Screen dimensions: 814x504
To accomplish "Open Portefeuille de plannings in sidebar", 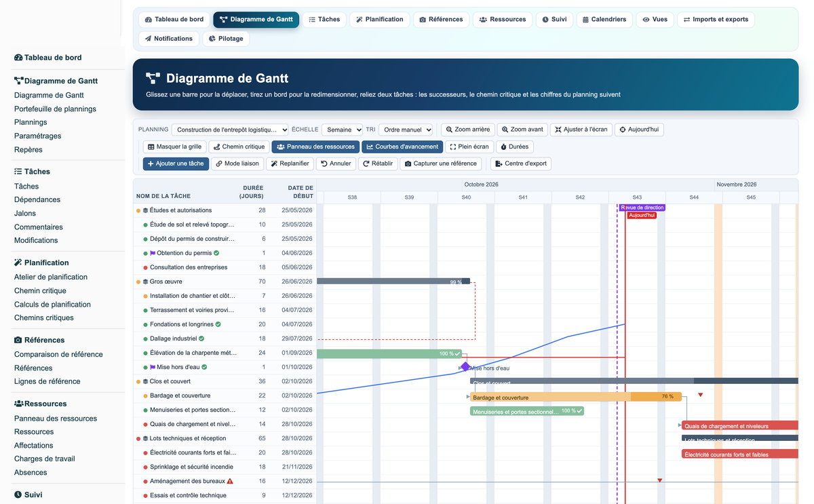I will click(x=55, y=109).
